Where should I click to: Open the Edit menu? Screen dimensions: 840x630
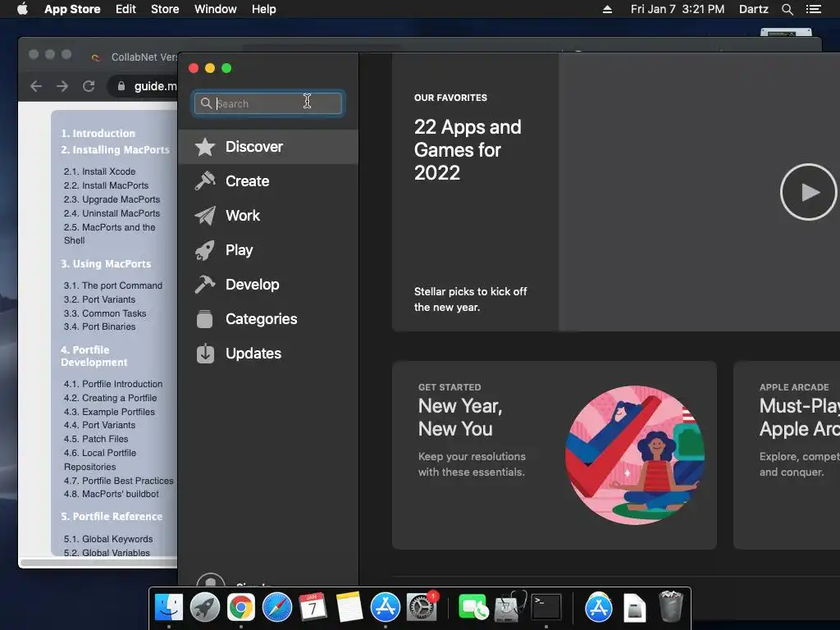(126, 9)
